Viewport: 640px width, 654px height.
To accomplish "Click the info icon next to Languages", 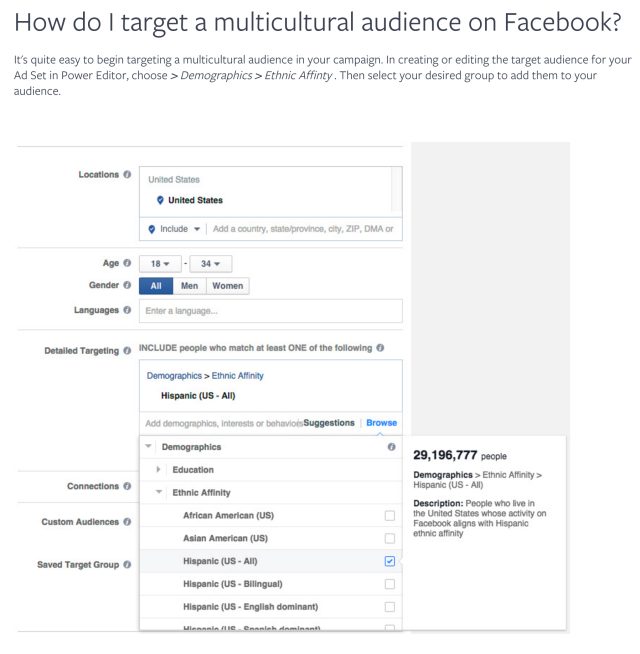I will tap(127, 310).
